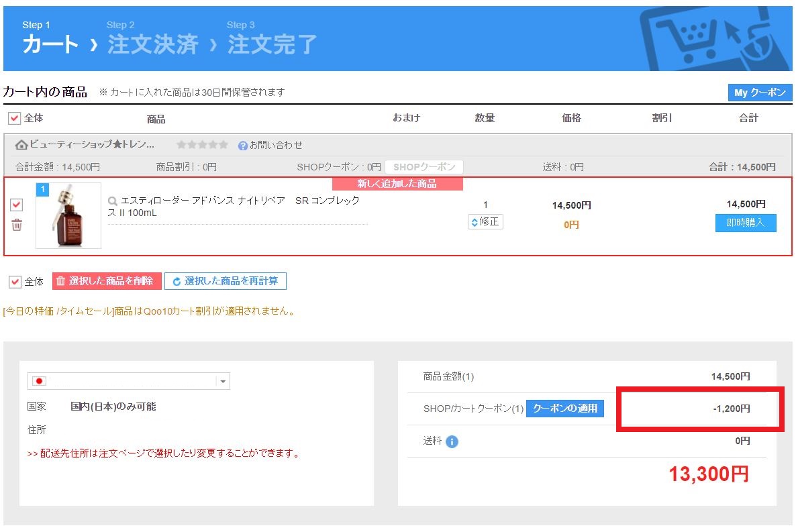The height and width of the screenshot is (532, 796).
Task: Open the product thumbnail image
Action: [x=68, y=215]
